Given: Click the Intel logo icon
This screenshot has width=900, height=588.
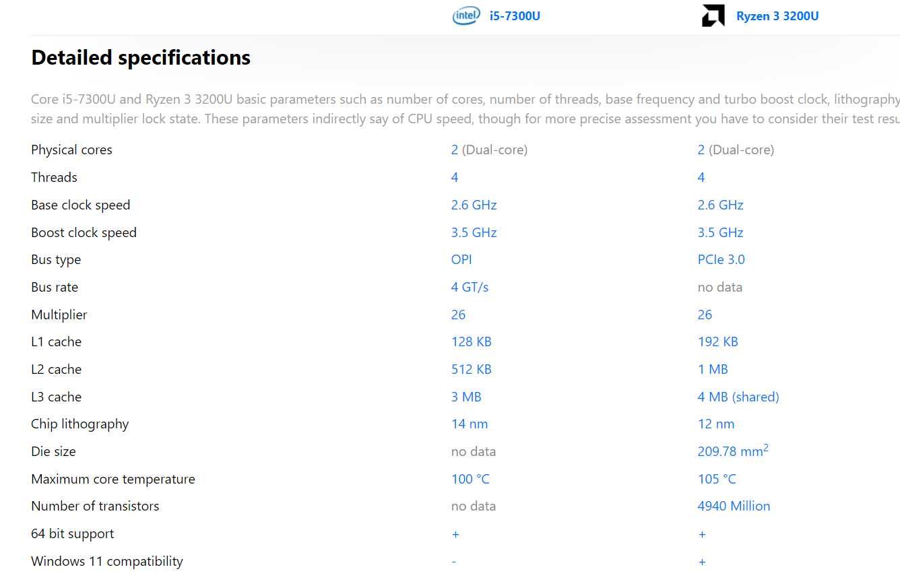Looking at the screenshot, I should click(x=466, y=16).
